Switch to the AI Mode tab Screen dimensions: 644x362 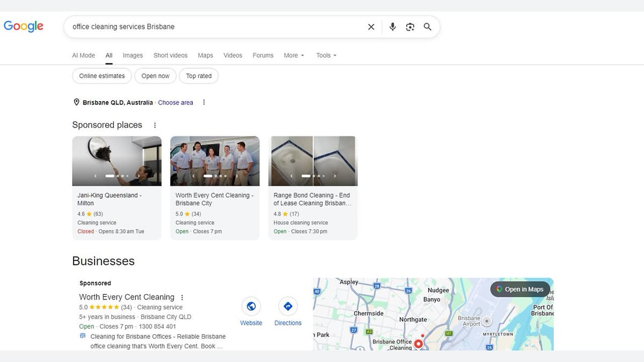(84, 55)
